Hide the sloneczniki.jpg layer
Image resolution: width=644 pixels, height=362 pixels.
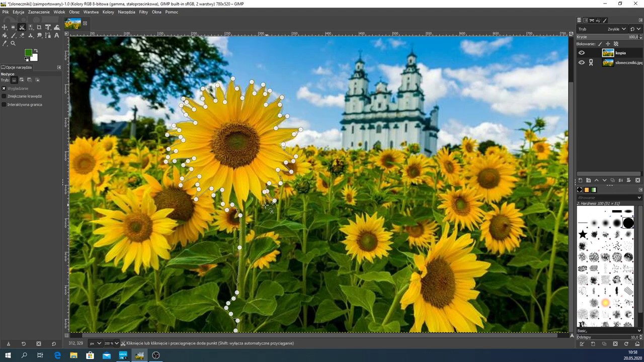coord(582,62)
